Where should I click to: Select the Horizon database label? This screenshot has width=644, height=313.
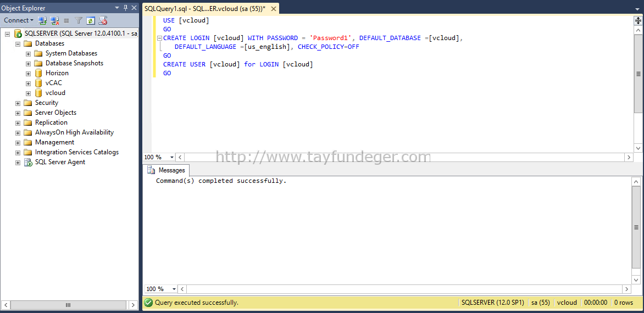pos(57,72)
